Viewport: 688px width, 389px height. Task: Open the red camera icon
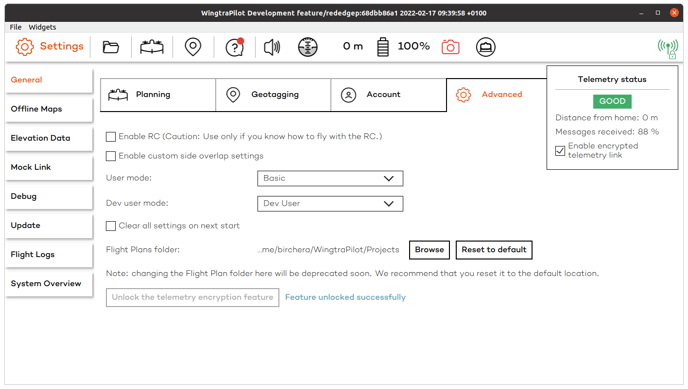(450, 47)
